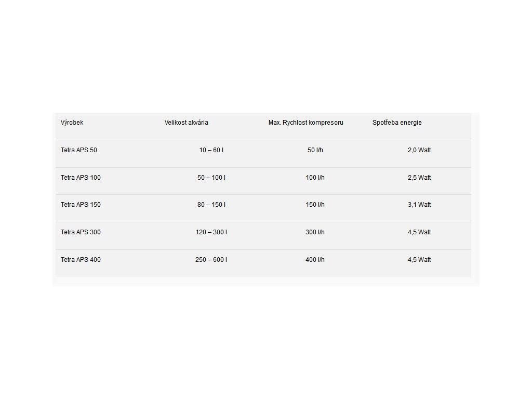Click the Spotřeba energie column header

point(397,123)
